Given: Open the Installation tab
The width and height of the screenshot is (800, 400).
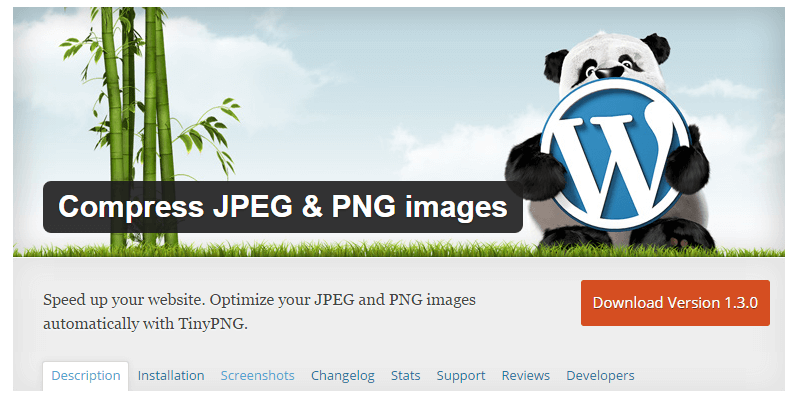Looking at the screenshot, I should 171,376.
